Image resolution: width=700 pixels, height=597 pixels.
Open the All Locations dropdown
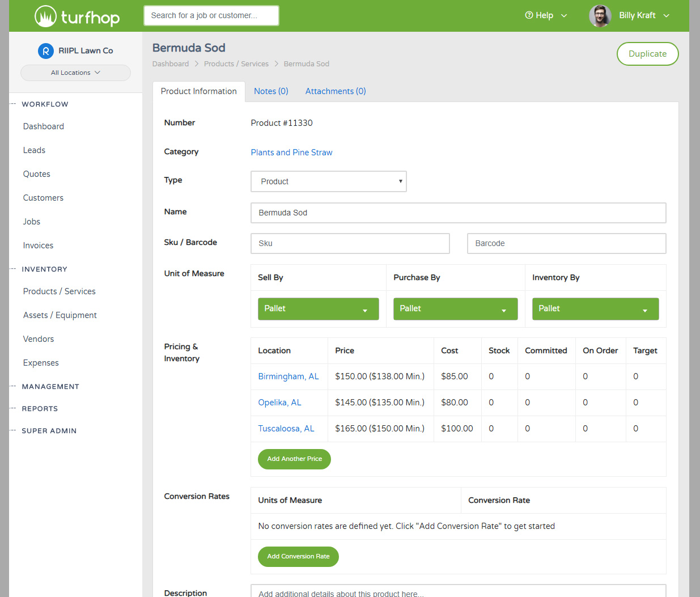pyautogui.click(x=75, y=73)
